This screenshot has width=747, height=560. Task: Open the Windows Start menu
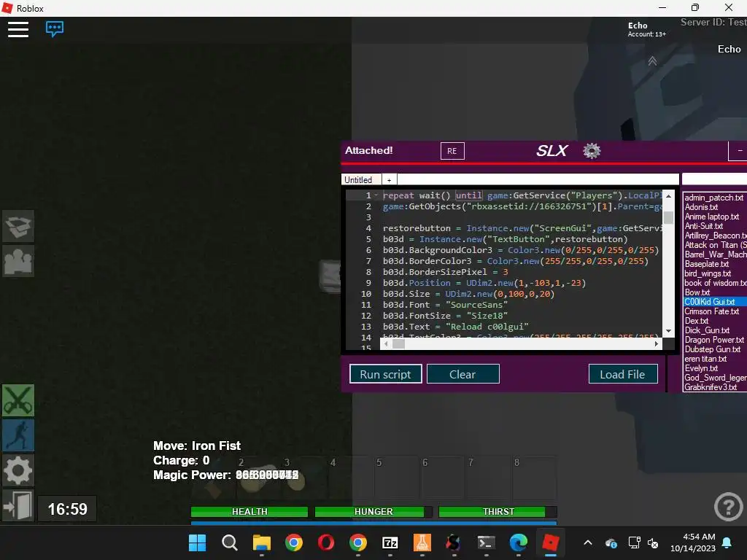click(197, 542)
